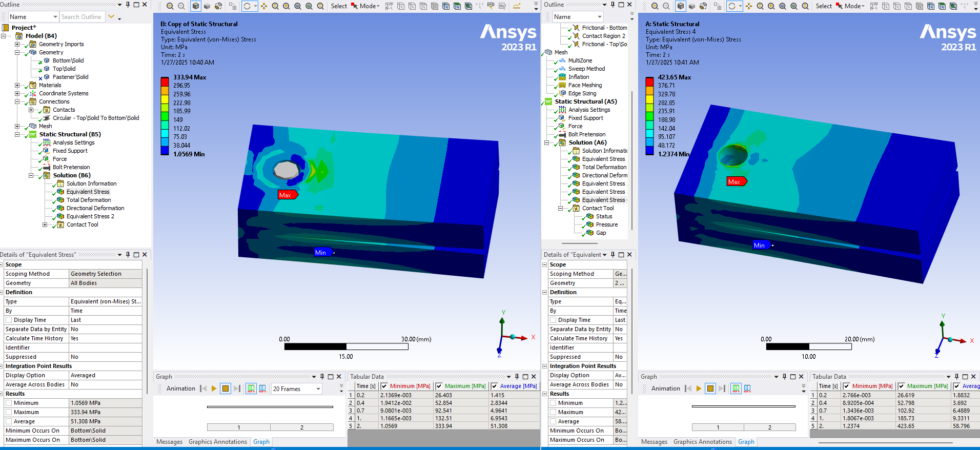This screenshot has width=980, height=450.
Task: Select the Equivalent Stress result under Solution (B6)
Action: (88, 192)
